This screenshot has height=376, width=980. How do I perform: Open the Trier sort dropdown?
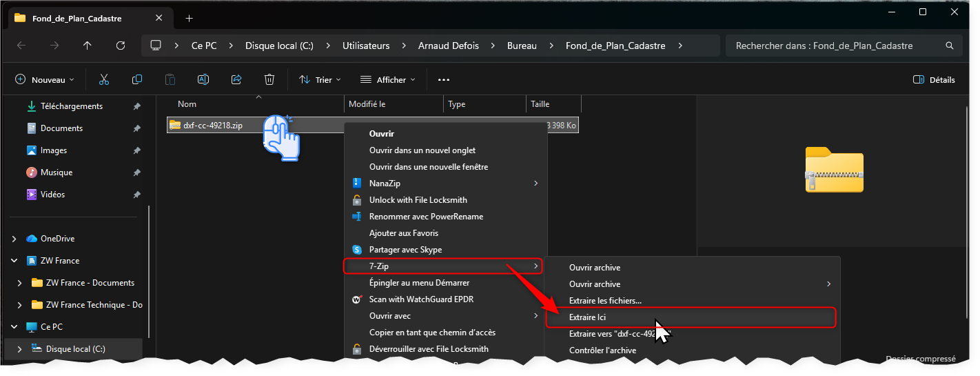[320, 80]
